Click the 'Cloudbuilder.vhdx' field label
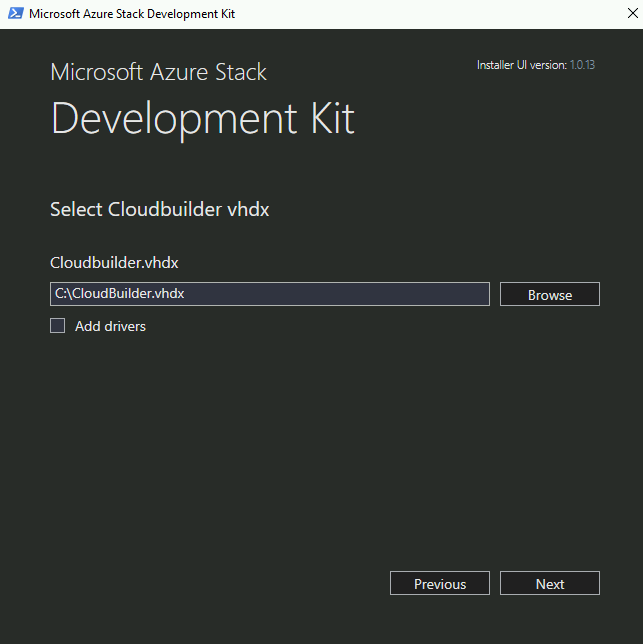Image resolution: width=643 pixels, height=644 pixels. tap(114, 262)
